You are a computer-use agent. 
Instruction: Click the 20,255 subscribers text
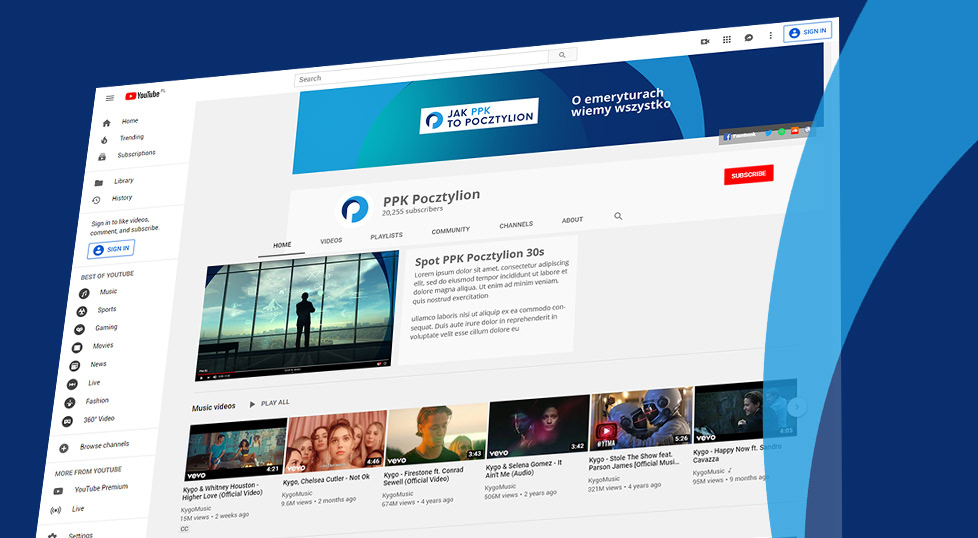tap(412, 211)
